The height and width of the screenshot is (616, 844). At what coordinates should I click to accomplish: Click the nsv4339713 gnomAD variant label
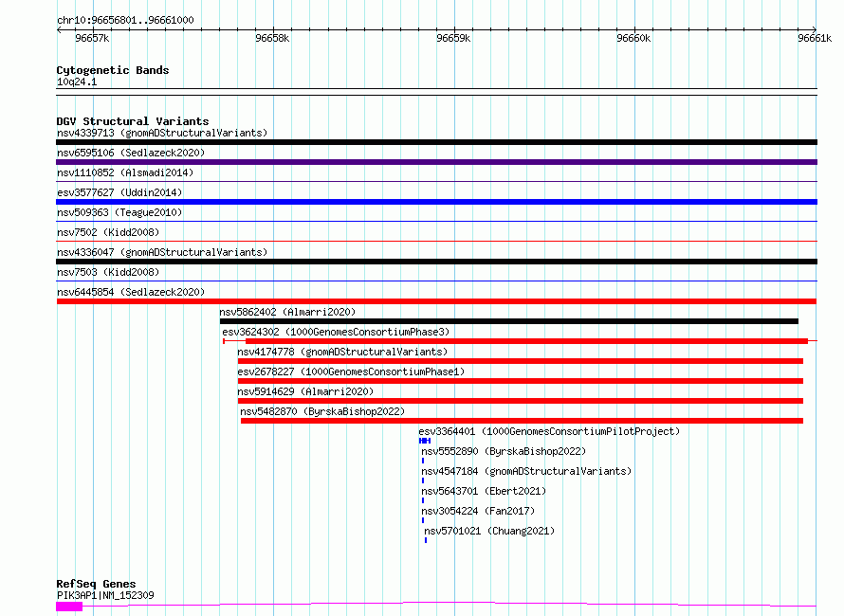(162, 133)
